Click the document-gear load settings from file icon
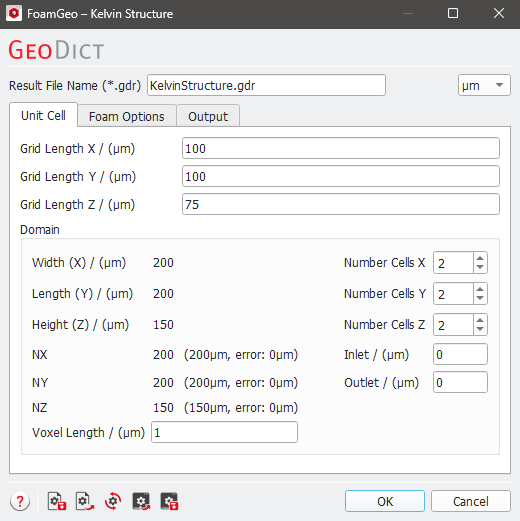Screen dimensions: 520x521 (x=85, y=501)
